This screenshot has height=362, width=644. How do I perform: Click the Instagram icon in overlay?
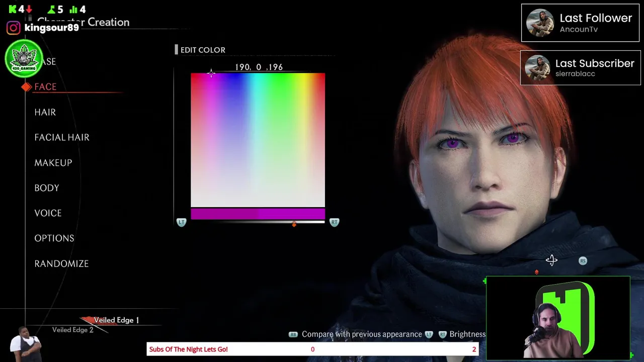[x=14, y=28]
